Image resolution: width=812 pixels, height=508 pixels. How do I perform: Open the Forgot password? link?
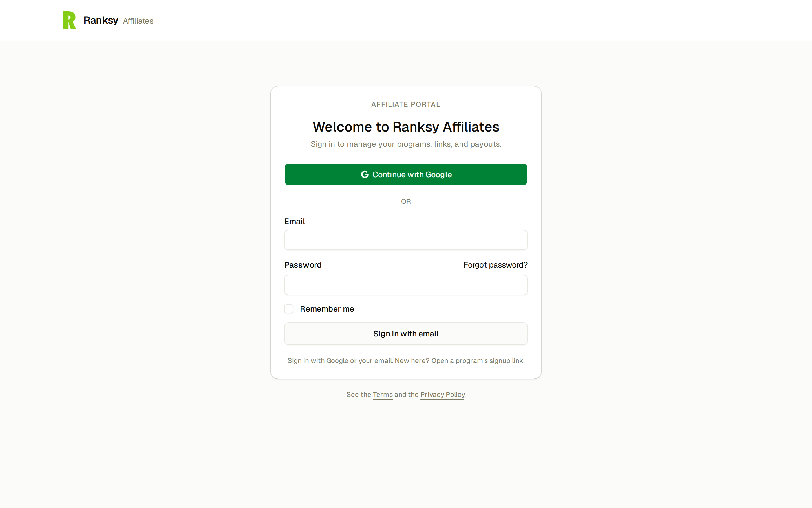click(495, 265)
